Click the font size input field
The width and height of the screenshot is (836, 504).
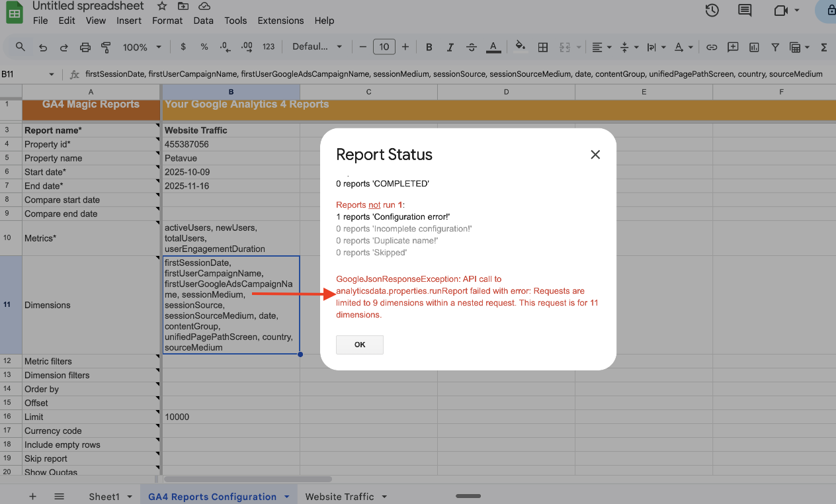[384, 47]
